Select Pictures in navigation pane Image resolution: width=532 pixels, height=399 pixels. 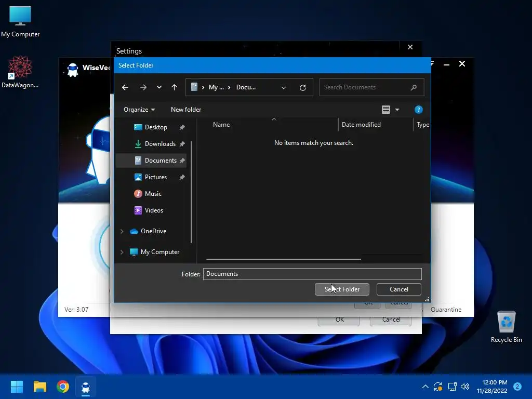[x=156, y=177]
